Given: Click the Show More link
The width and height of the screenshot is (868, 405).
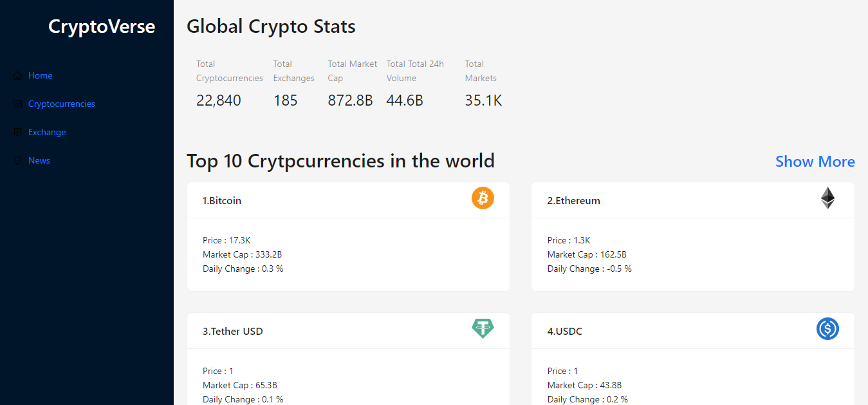Looking at the screenshot, I should tap(815, 162).
